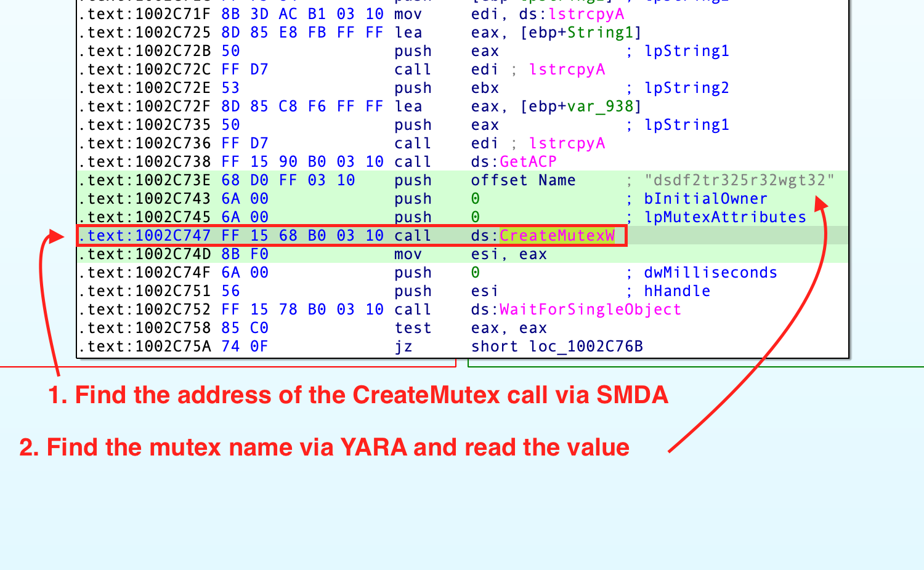924x570 pixels.
Task: Select the dwMilliseconds comment
Action: (x=710, y=273)
